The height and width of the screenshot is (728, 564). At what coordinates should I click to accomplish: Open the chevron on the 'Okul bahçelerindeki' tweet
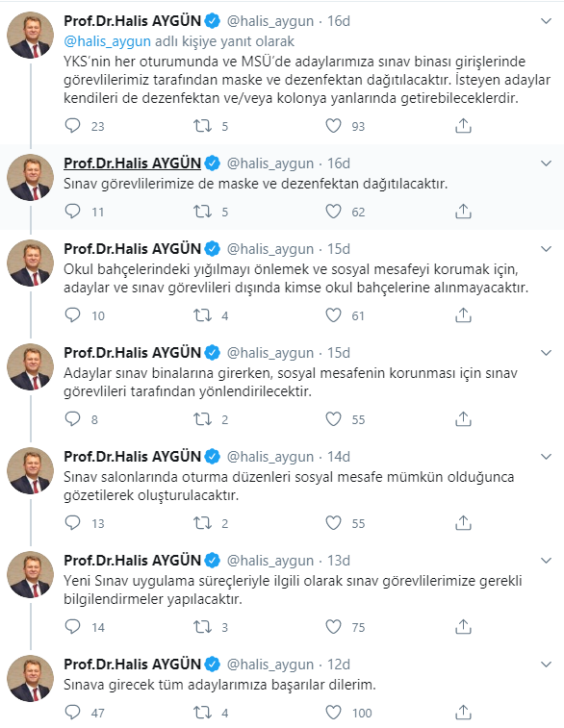[x=547, y=249]
